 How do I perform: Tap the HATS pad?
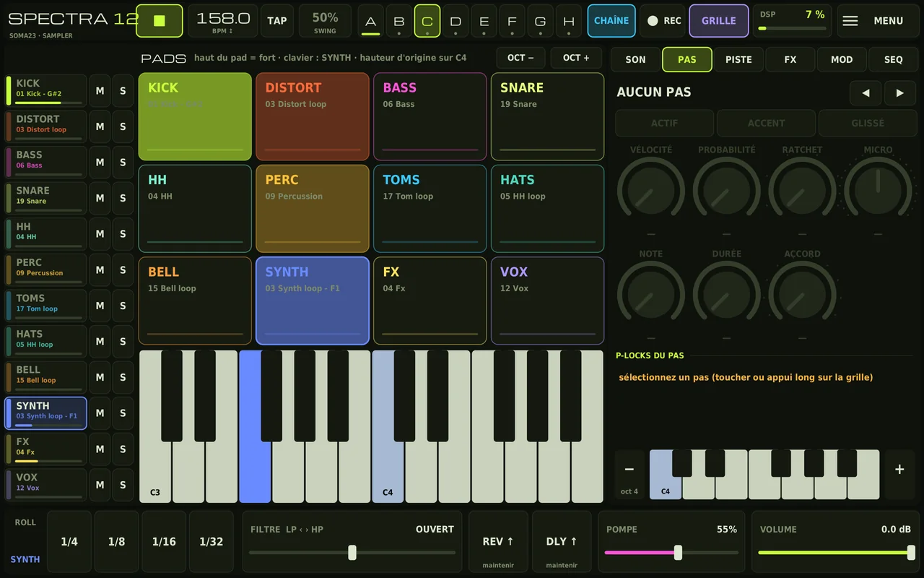click(548, 209)
